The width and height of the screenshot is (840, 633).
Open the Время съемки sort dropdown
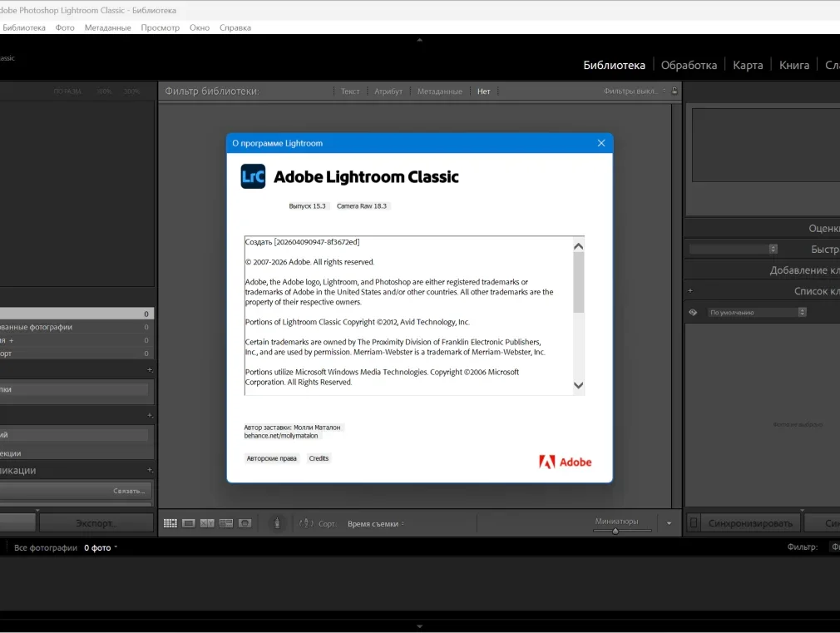click(377, 524)
